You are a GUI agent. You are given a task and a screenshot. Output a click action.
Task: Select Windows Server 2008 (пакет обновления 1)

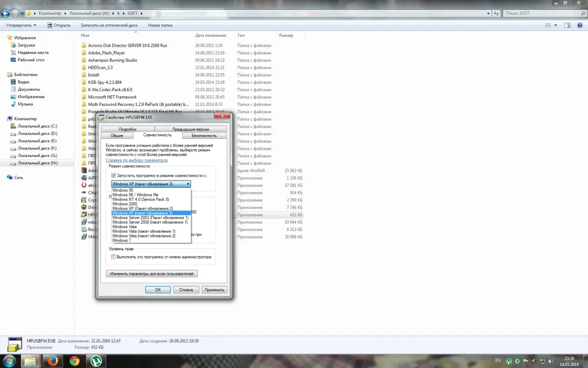click(x=151, y=222)
